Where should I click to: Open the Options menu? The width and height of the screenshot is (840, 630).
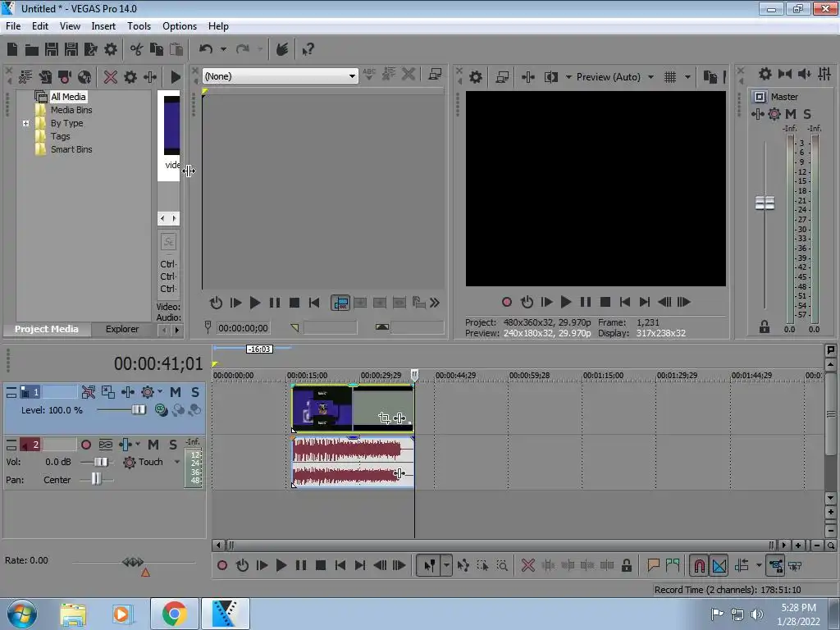pos(180,25)
